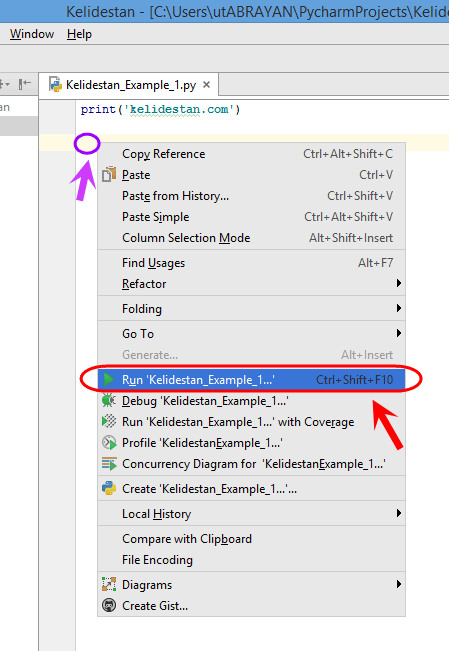Open the settings gear dropdown in sidebar
449x651 pixels.
click(x=5, y=84)
